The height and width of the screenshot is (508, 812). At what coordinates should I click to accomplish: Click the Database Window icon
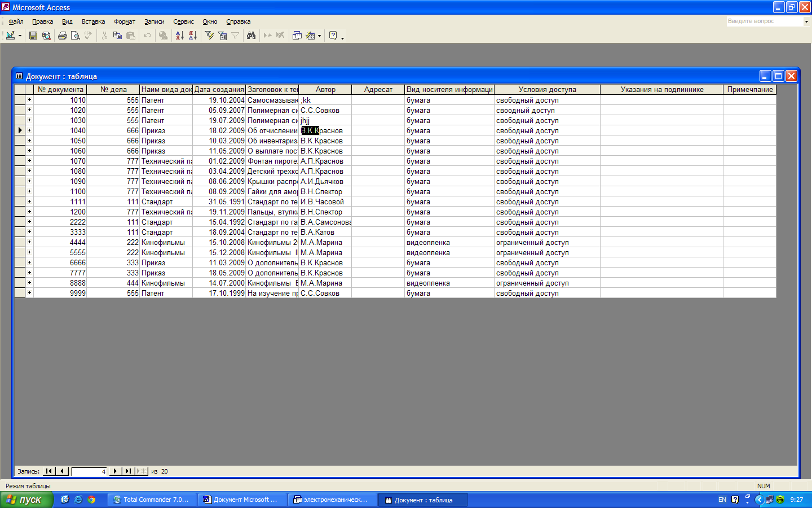[x=297, y=36]
